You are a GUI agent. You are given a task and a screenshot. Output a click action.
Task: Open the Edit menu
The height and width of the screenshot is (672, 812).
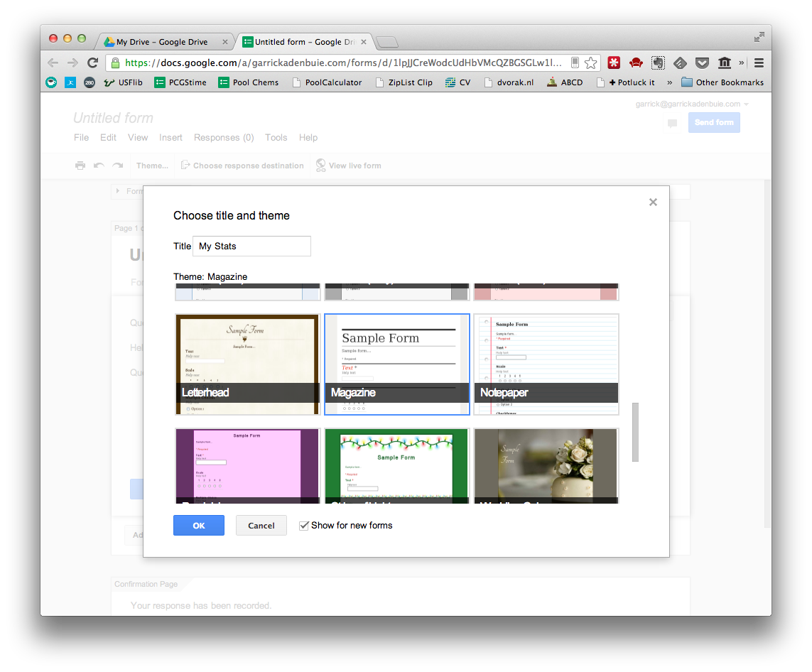108,138
